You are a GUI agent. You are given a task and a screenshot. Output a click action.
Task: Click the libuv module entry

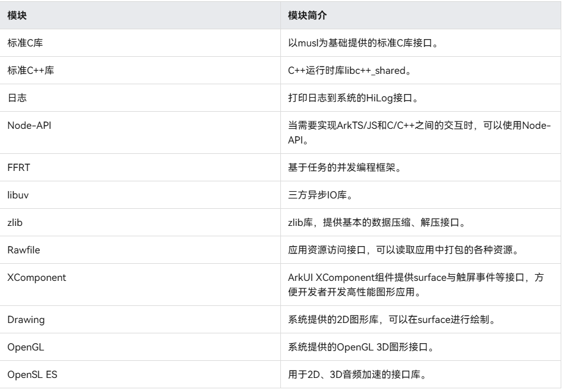[18, 195]
